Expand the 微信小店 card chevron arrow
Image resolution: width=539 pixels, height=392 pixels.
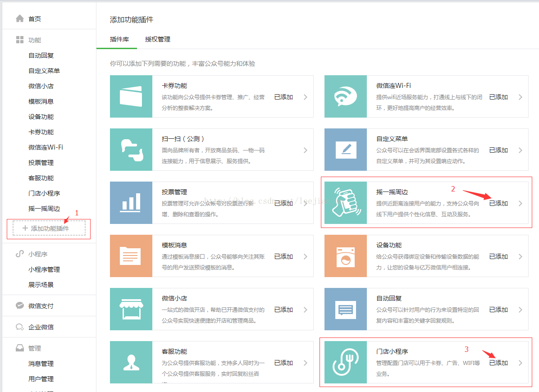(305, 310)
